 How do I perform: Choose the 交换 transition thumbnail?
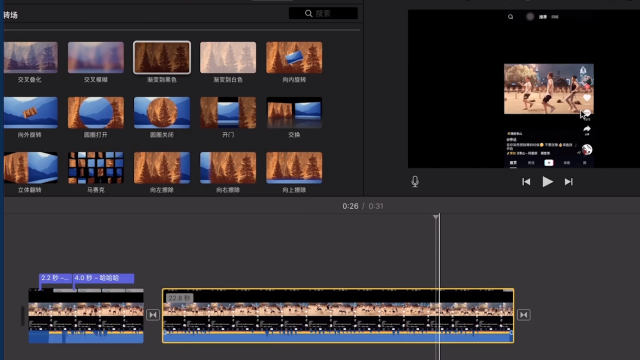(x=294, y=113)
